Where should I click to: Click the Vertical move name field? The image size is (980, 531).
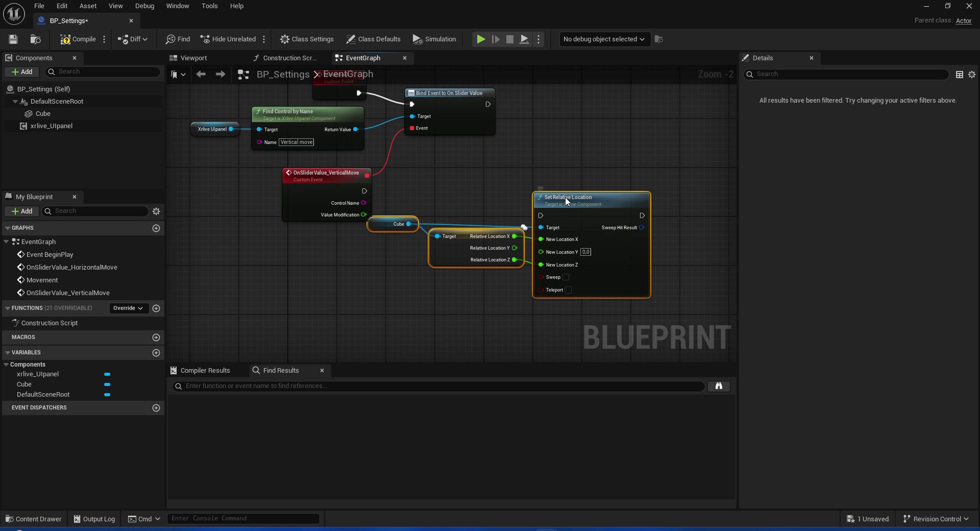(x=297, y=142)
